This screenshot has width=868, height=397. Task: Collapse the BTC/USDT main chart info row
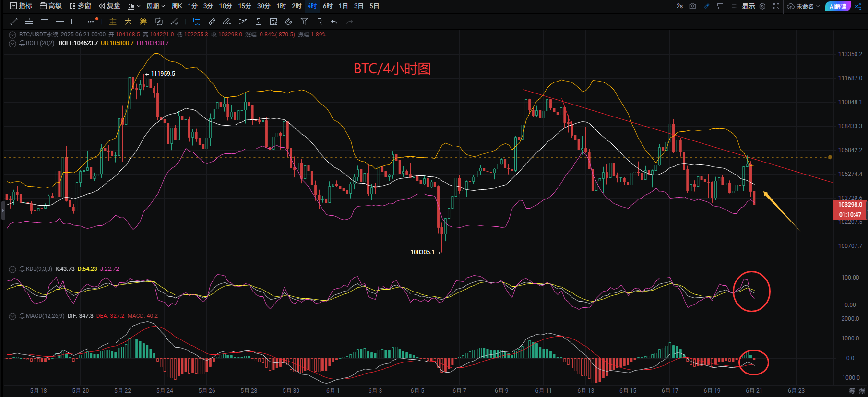coord(12,35)
